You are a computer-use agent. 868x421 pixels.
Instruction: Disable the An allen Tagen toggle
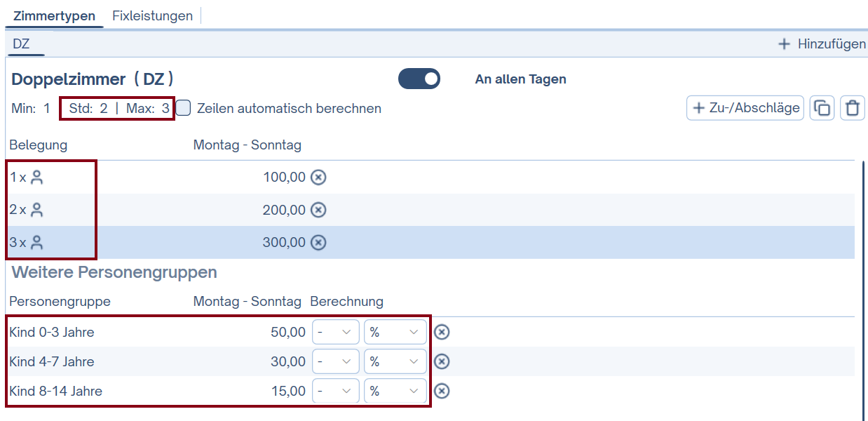[x=419, y=79]
